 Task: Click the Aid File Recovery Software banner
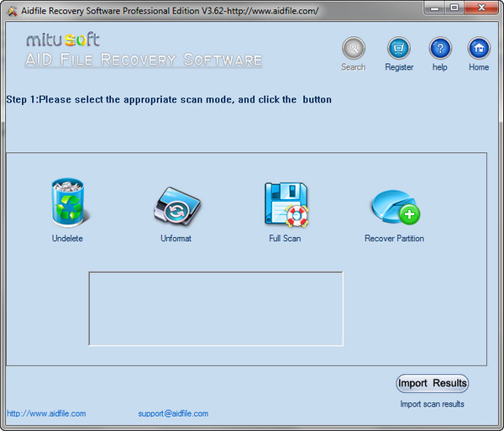144,60
